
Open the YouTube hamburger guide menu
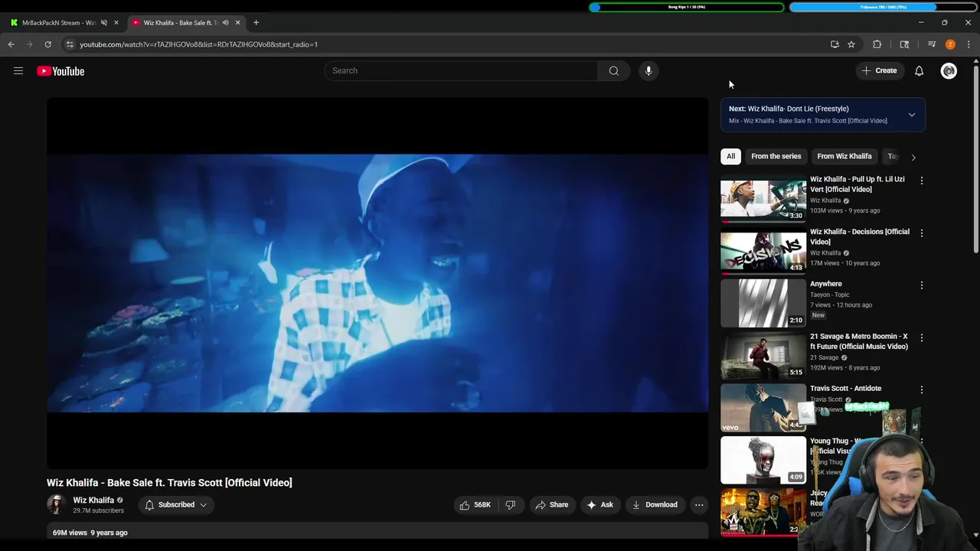[18, 71]
